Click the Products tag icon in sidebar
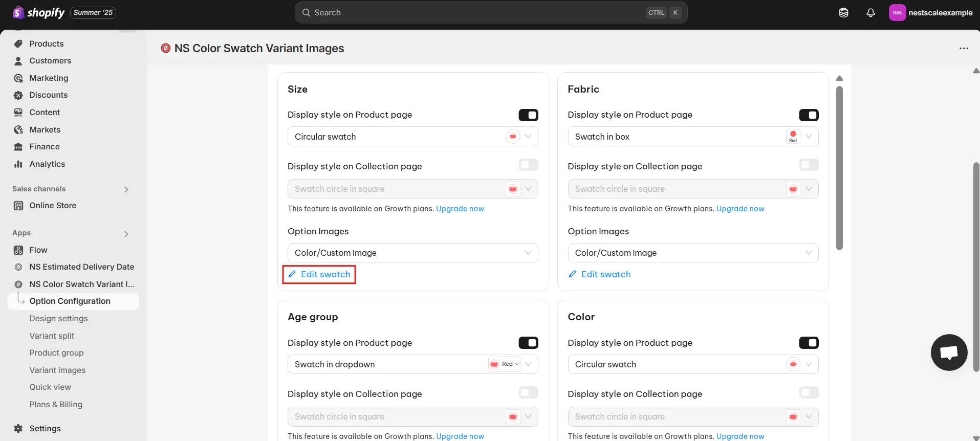The width and height of the screenshot is (980, 441). tap(18, 43)
